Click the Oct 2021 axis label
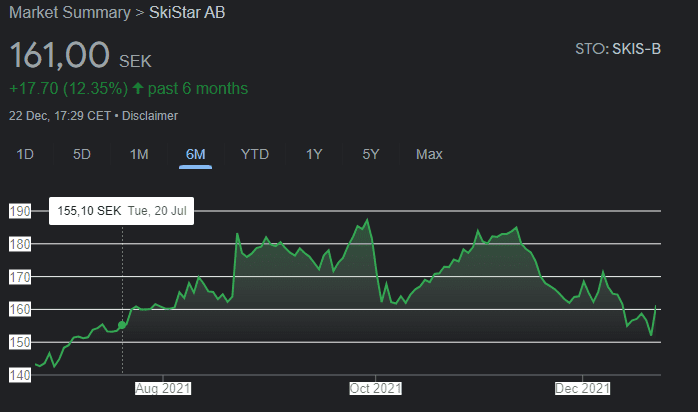Screen dimensions: 698x412 click(375, 388)
